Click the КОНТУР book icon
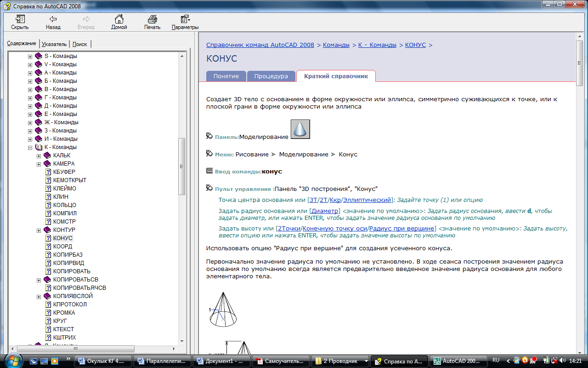This screenshot has height=368, width=588. [47, 230]
